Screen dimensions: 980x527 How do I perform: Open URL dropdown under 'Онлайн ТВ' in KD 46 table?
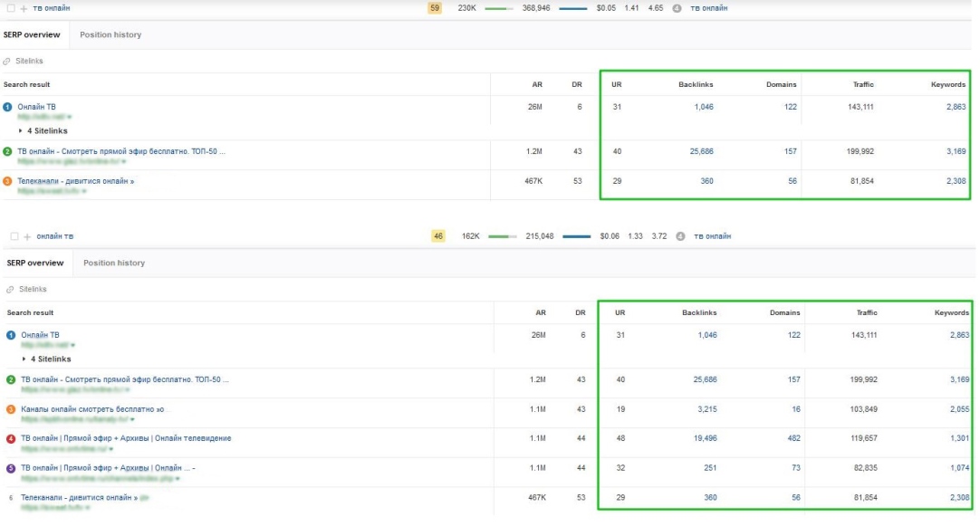click(73, 345)
